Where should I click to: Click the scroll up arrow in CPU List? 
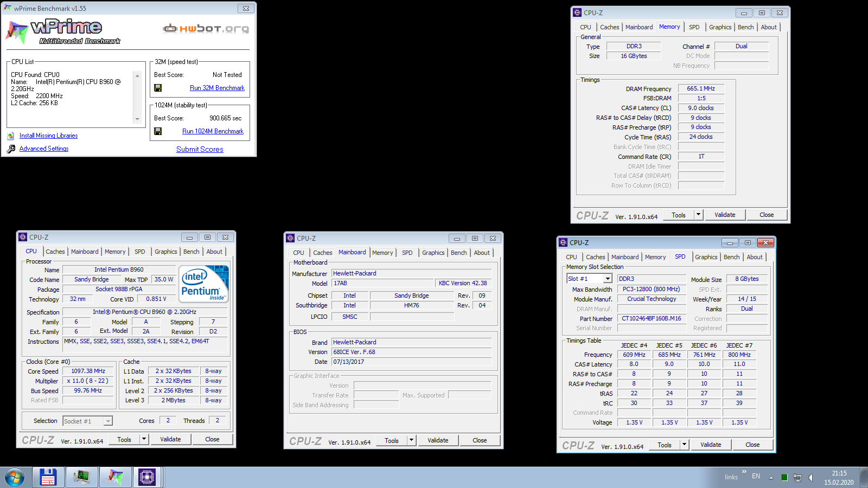[137, 75]
